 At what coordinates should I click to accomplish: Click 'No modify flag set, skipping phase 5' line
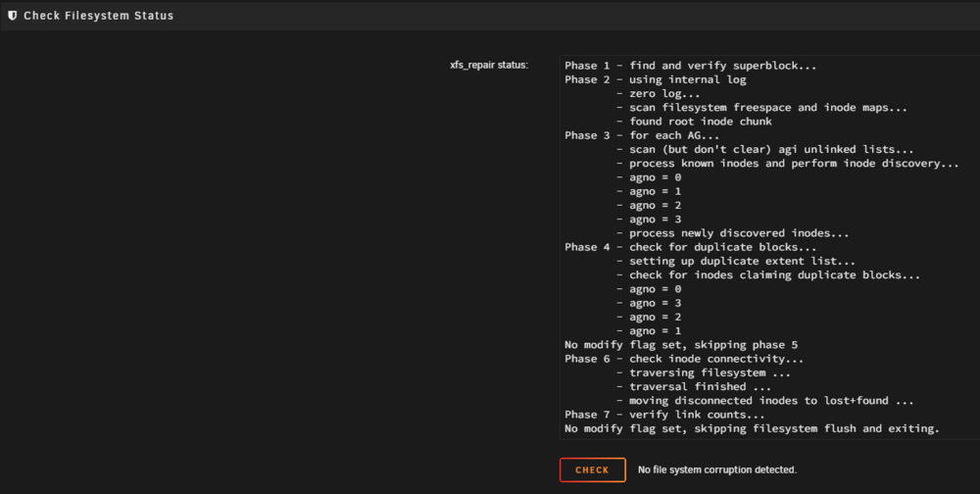681,345
